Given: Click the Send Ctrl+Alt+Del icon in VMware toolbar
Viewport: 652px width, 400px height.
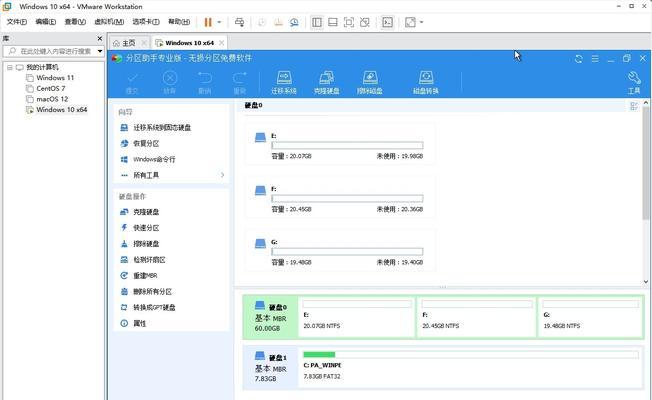Looking at the screenshot, I should tap(240, 22).
